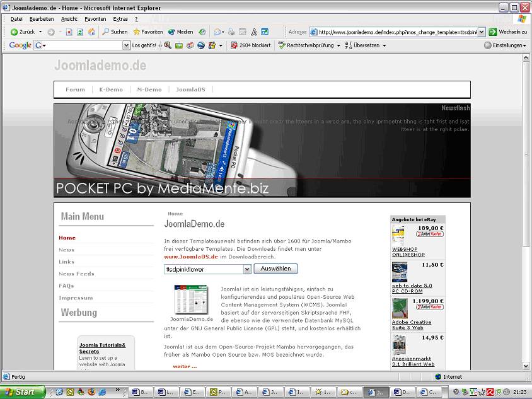The image size is (532, 399).
Task: Click the Google toolbar image search icon
Action: click(179, 45)
